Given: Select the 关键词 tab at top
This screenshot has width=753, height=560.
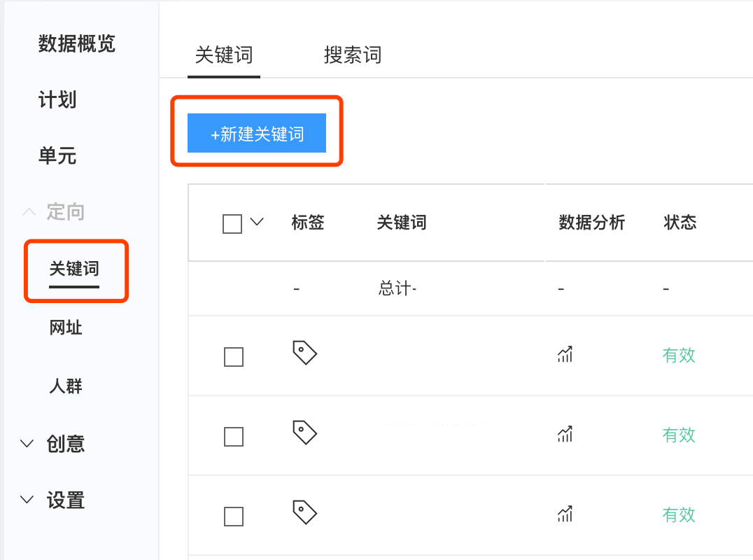Looking at the screenshot, I should (224, 55).
